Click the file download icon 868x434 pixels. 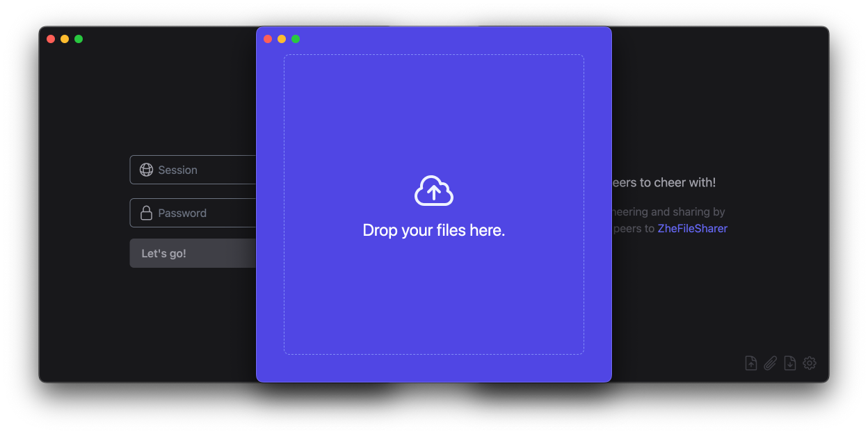789,362
